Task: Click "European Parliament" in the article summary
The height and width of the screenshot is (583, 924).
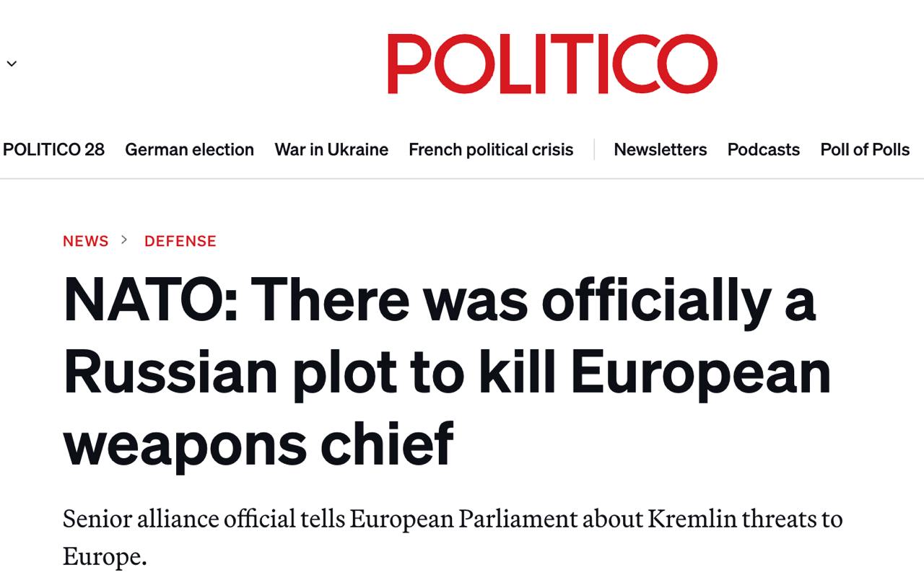Action: coord(463,518)
